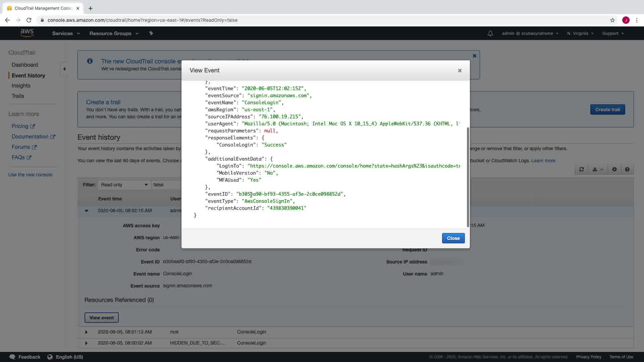Click the refresh events icon
644x362 pixels.
pyautogui.click(x=582, y=170)
